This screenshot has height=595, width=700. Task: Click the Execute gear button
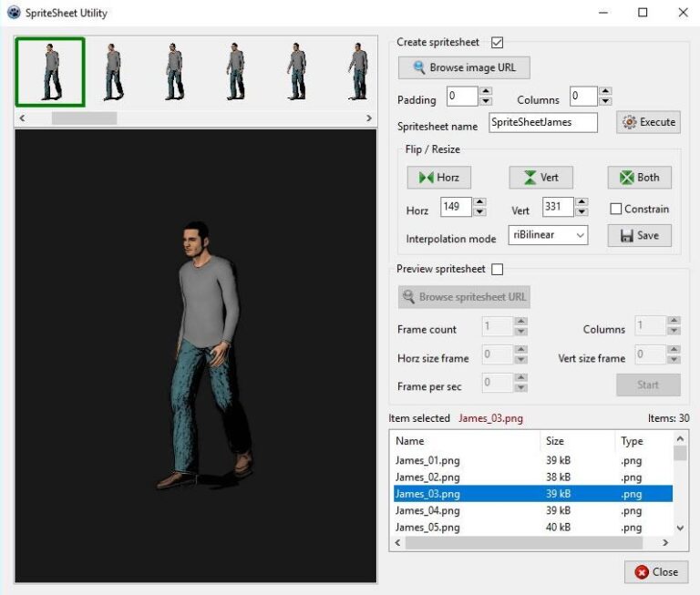tap(648, 122)
